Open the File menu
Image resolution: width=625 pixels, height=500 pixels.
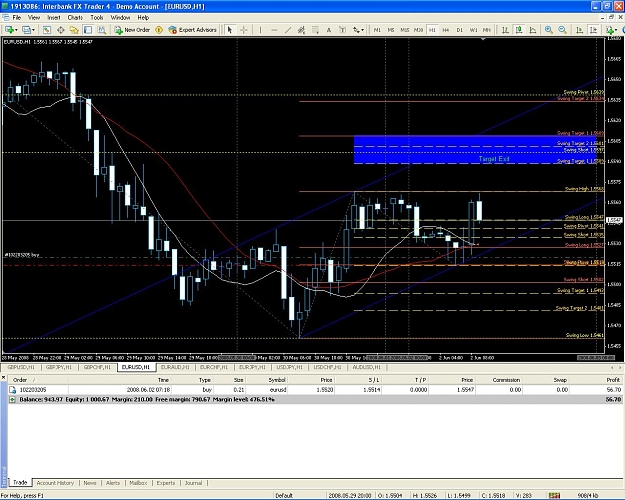tap(17, 18)
